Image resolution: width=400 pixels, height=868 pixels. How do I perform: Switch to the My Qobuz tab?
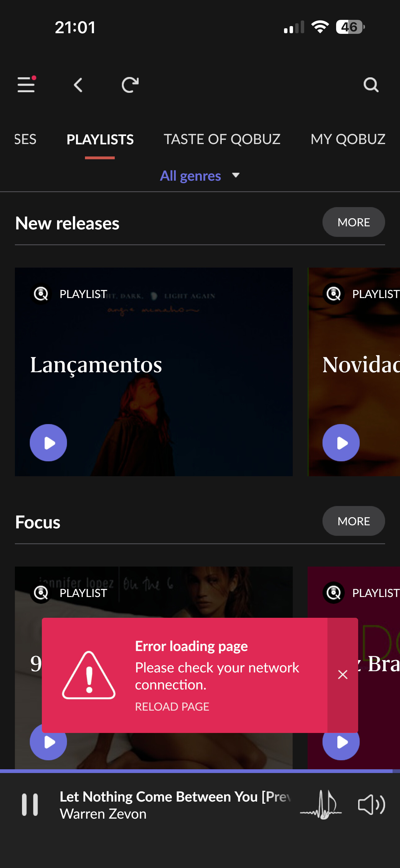[x=348, y=139]
